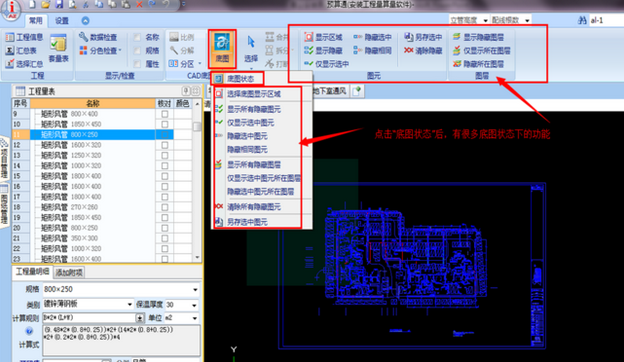The height and width of the screenshot is (362, 624).
Task: Click 显示区域 in the ribbon
Action: [x=323, y=37]
